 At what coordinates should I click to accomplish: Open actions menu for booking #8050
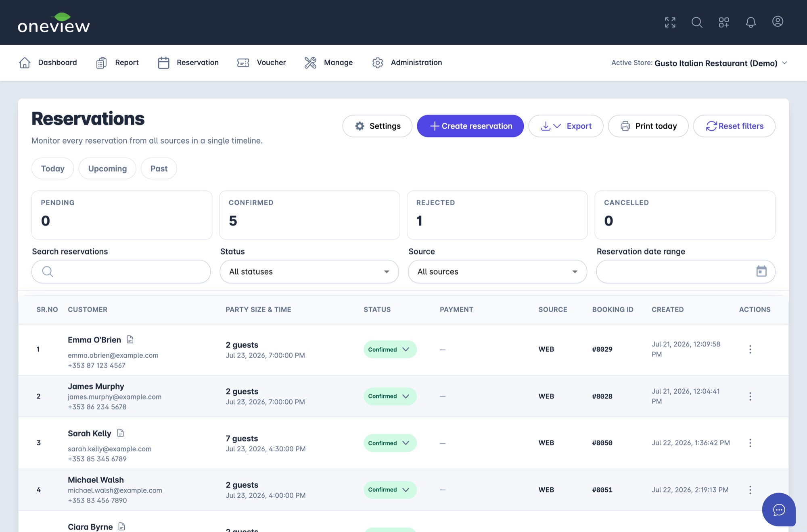pyautogui.click(x=750, y=443)
